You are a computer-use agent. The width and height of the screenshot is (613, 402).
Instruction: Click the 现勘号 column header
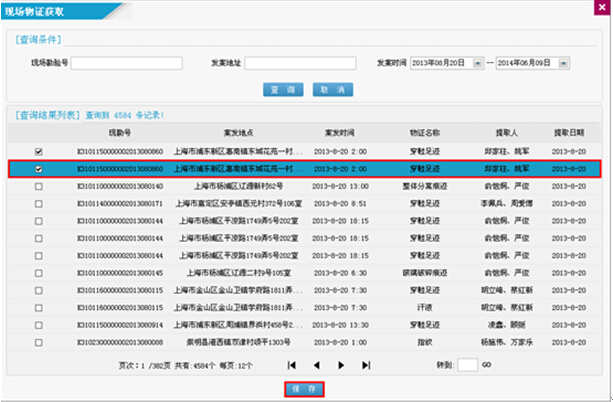pos(120,133)
